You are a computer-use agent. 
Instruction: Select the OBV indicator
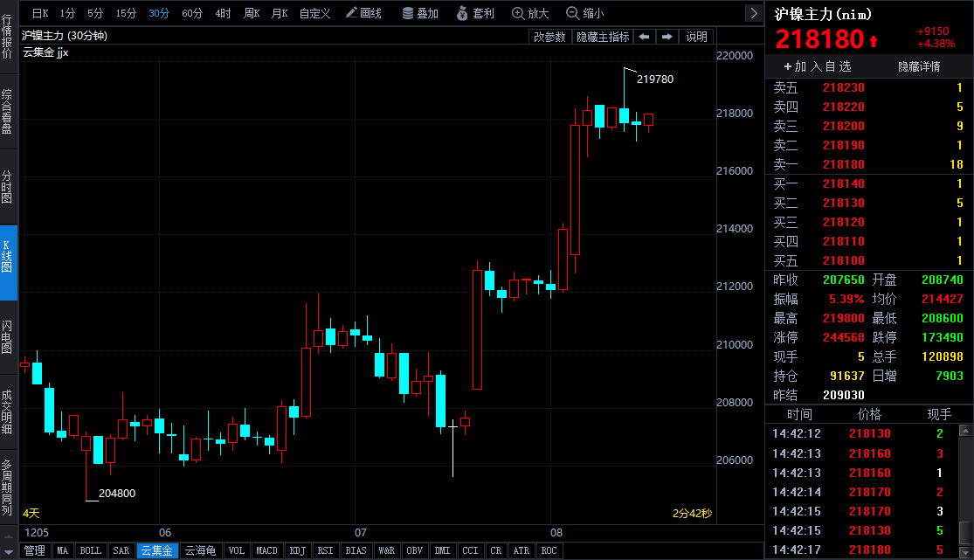pyautogui.click(x=414, y=550)
